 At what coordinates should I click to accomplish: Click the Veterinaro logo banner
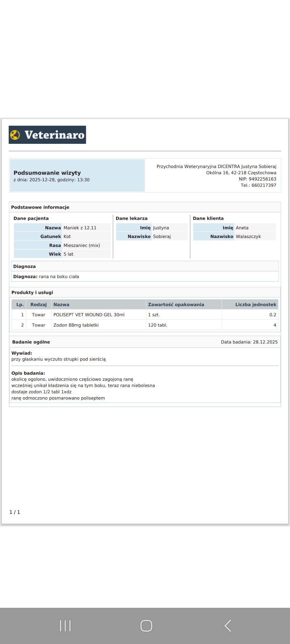click(x=47, y=135)
